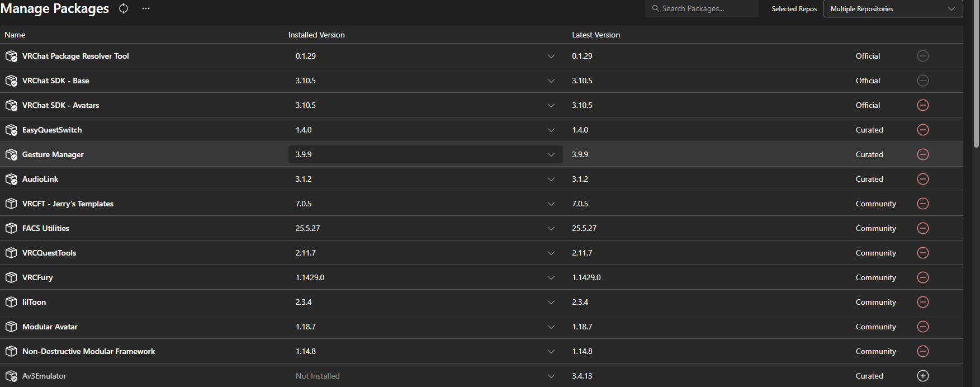Click the package icon beside lilToon
Image resolution: width=980 pixels, height=387 pixels.
11,302
